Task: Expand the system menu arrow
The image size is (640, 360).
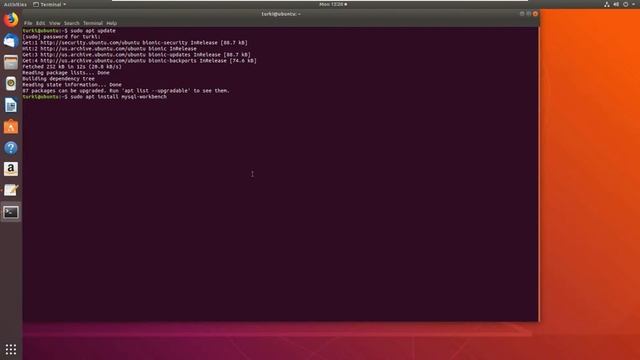Action: pos(633,4)
